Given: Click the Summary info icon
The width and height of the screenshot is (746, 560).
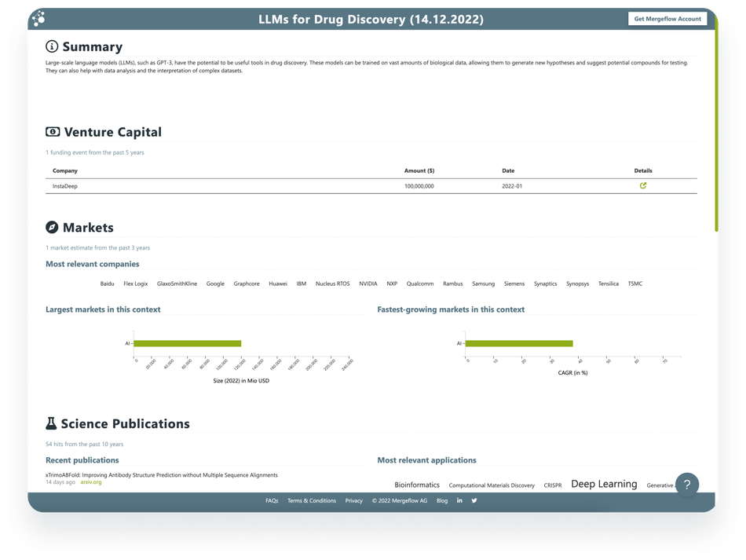Looking at the screenshot, I should click(x=52, y=46).
